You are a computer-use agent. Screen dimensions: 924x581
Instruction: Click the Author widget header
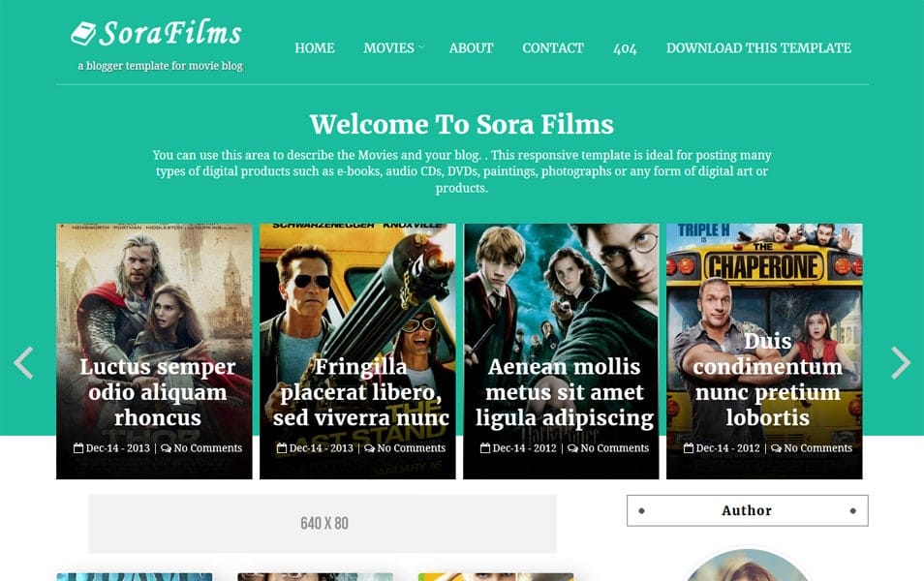pyautogui.click(x=747, y=510)
